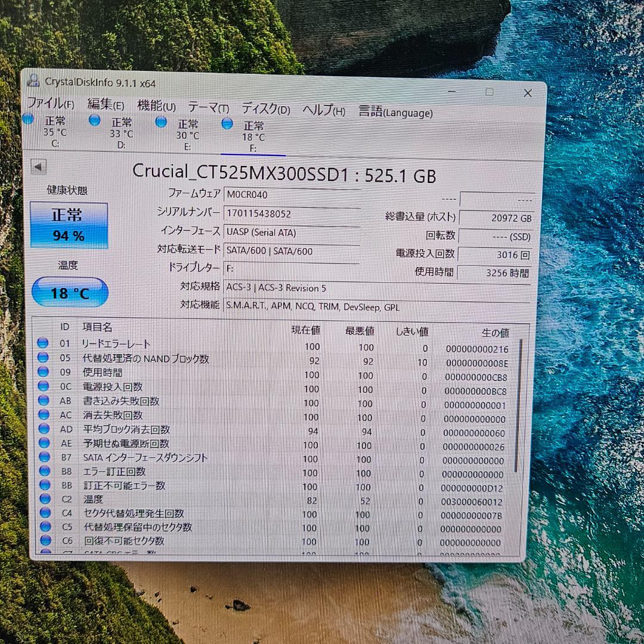Click the serial number field 170115438052
Viewport: 644px width, 644px height.
[x=292, y=213]
